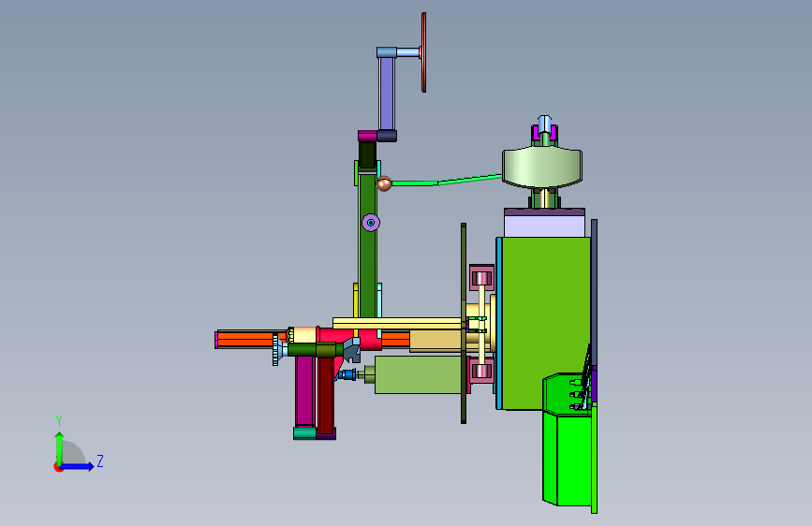Select the dark olive vertical plate
Viewport: 812px width, 526px height.
coord(464,324)
